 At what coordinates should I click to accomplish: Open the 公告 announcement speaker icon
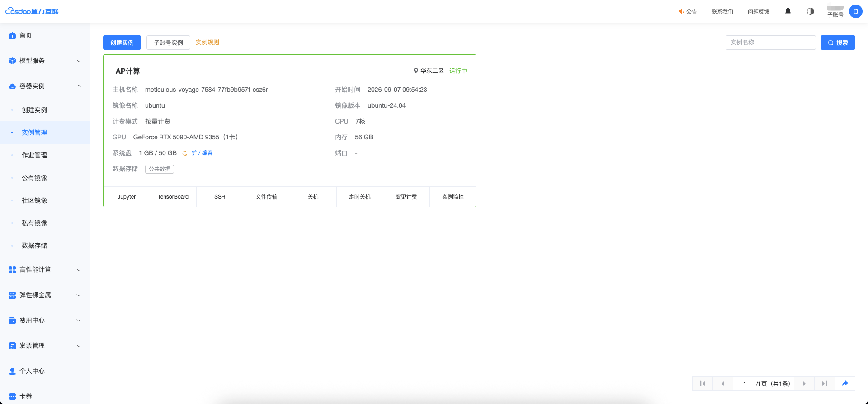(681, 11)
